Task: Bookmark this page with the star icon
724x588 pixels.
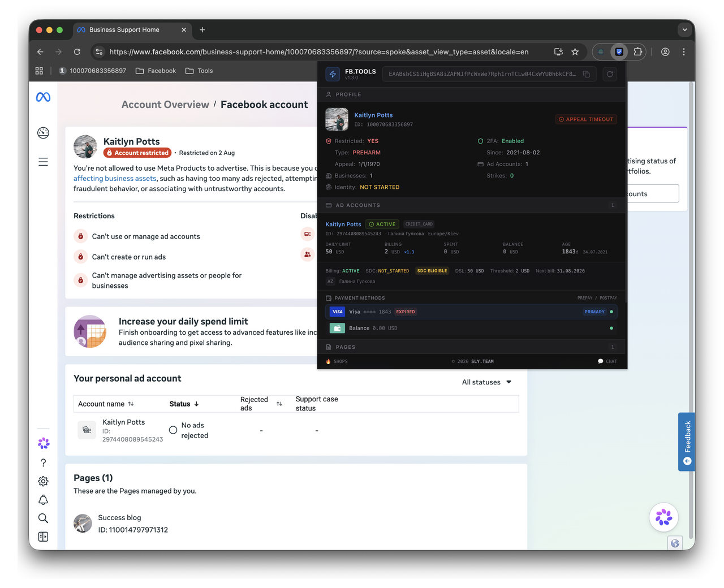Action: (x=575, y=52)
